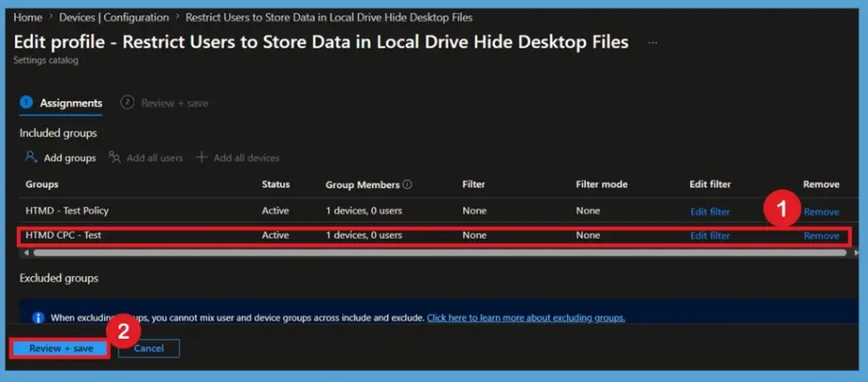Screen dimensions: 868x382
Task: Select the HTMD - Test Policy group name
Action: click(67, 211)
